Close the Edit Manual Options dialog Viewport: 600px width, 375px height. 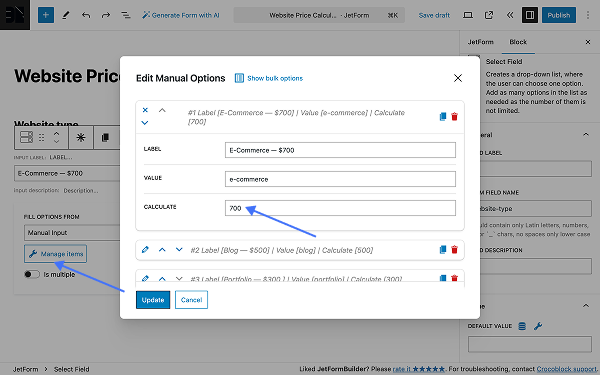[458, 78]
